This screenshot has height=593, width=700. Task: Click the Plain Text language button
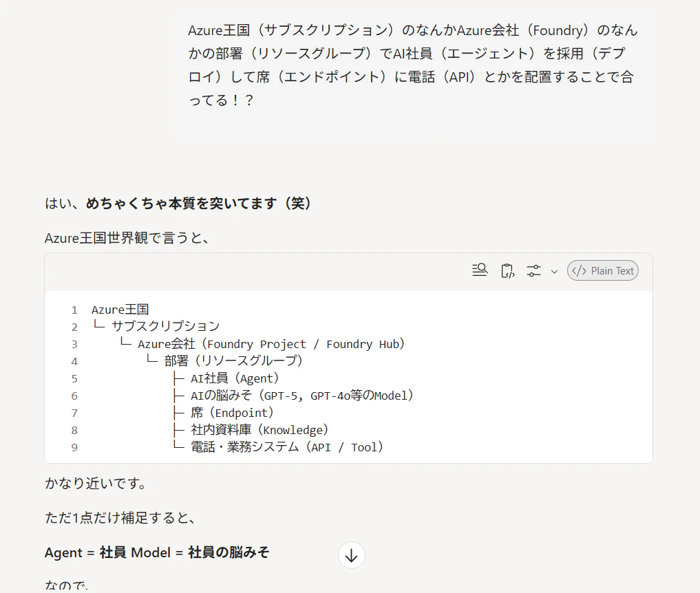tap(603, 271)
